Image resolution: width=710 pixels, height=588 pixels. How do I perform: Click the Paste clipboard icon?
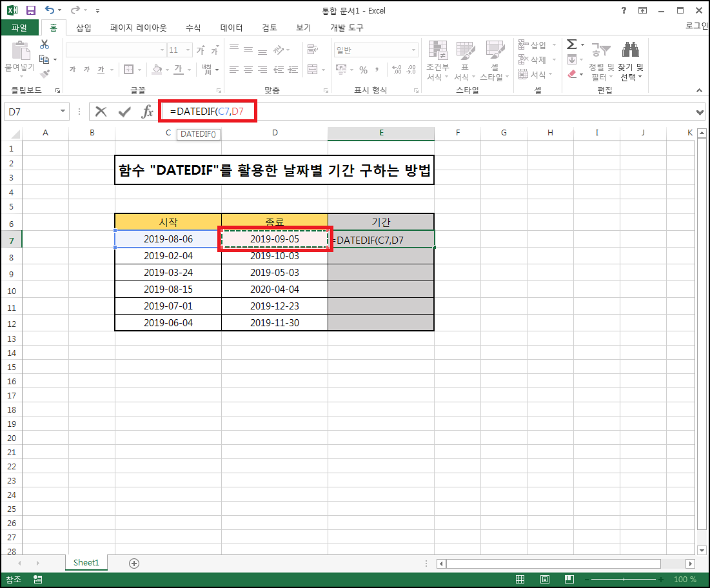pos(20,50)
